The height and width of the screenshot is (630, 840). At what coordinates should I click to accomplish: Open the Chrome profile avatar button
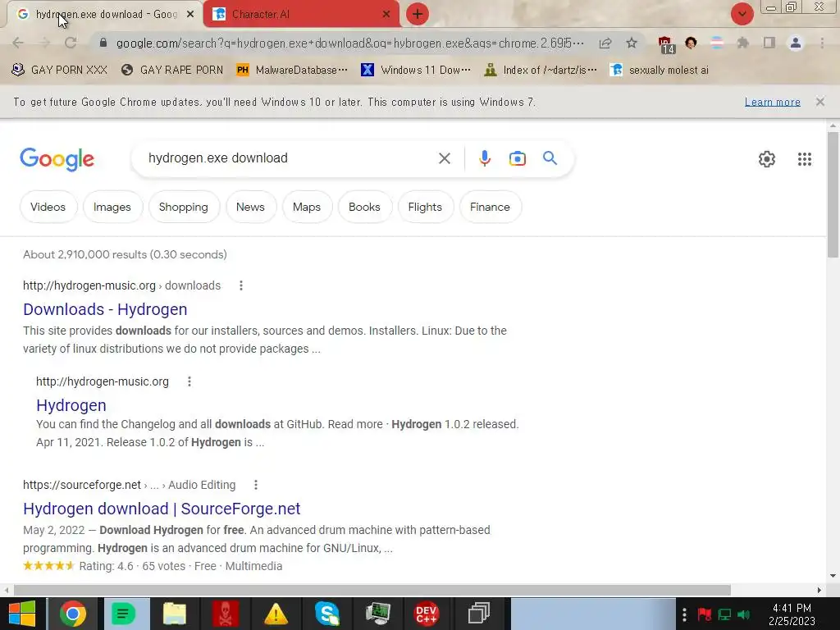click(x=796, y=43)
